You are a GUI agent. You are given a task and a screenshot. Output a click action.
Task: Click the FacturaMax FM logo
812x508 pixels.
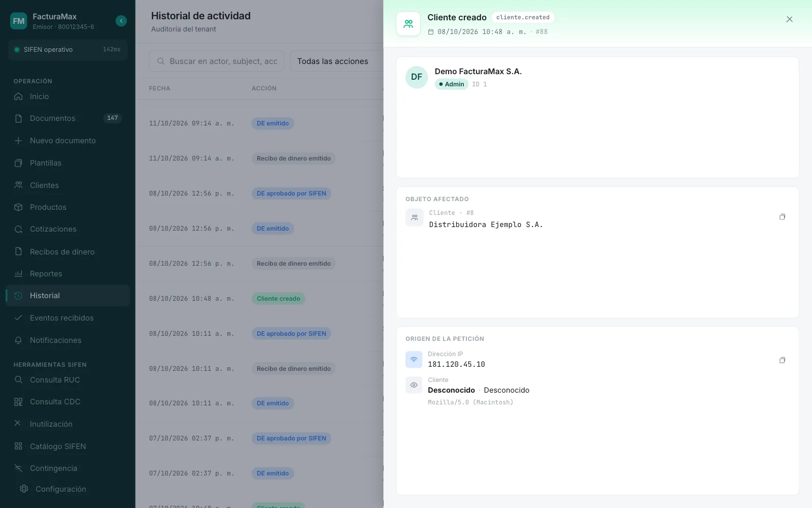[x=19, y=21]
